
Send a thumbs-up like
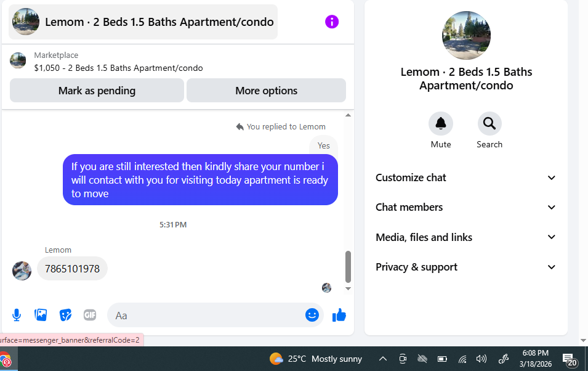pos(339,315)
